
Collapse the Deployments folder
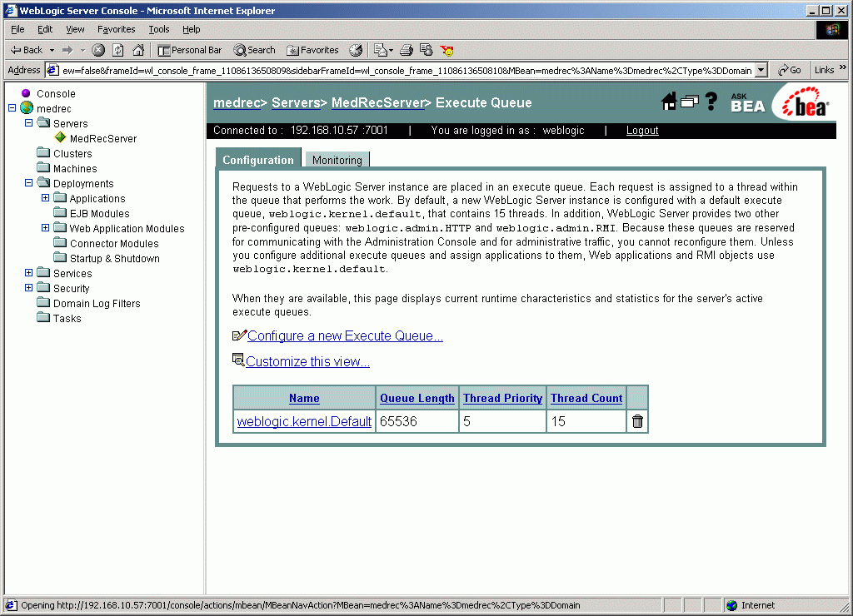pos(29,182)
